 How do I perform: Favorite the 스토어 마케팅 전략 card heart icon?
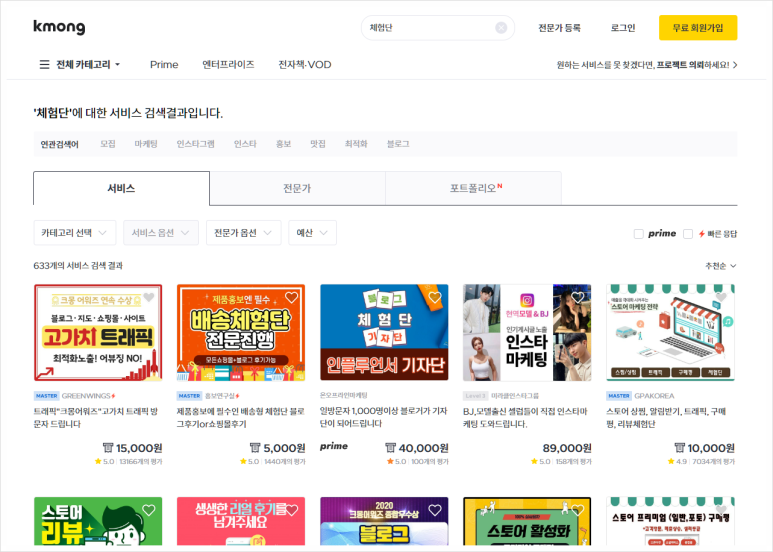(721, 297)
